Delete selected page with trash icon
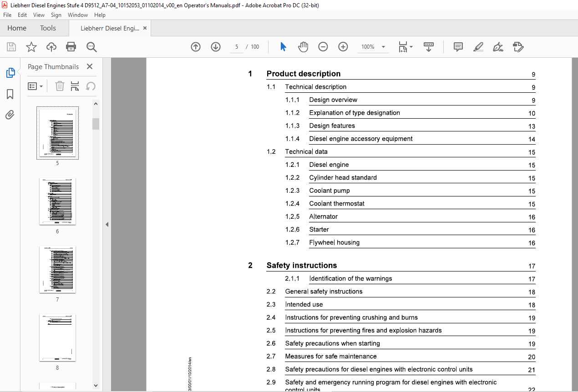578x392 pixels. [60, 86]
